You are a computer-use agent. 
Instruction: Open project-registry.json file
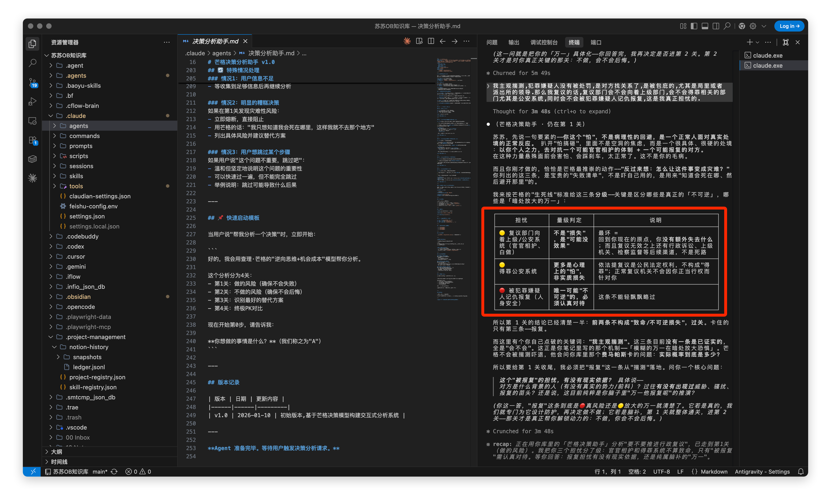coord(97,377)
